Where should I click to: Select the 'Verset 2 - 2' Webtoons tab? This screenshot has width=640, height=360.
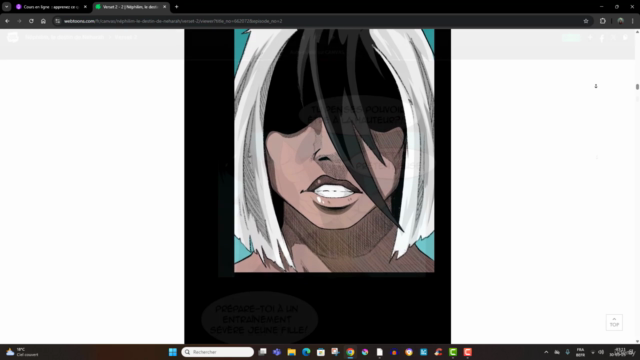pyautogui.click(x=130, y=7)
